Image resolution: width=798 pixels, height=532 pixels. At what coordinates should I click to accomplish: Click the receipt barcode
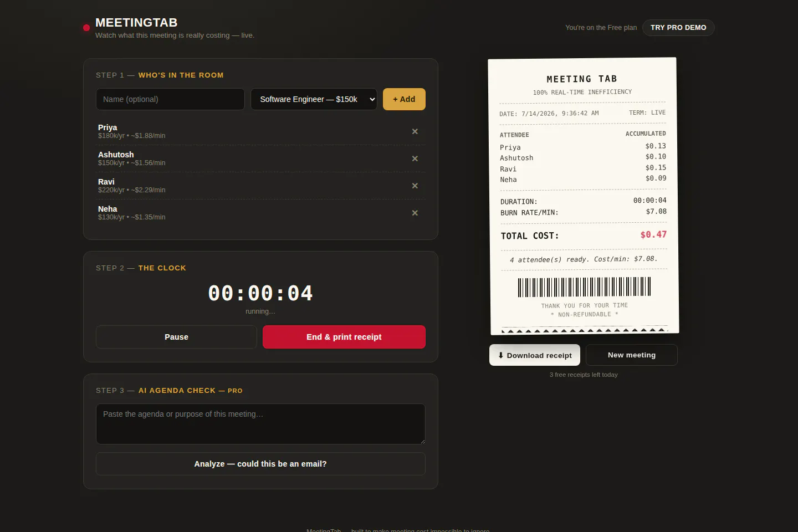coord(584,287)
